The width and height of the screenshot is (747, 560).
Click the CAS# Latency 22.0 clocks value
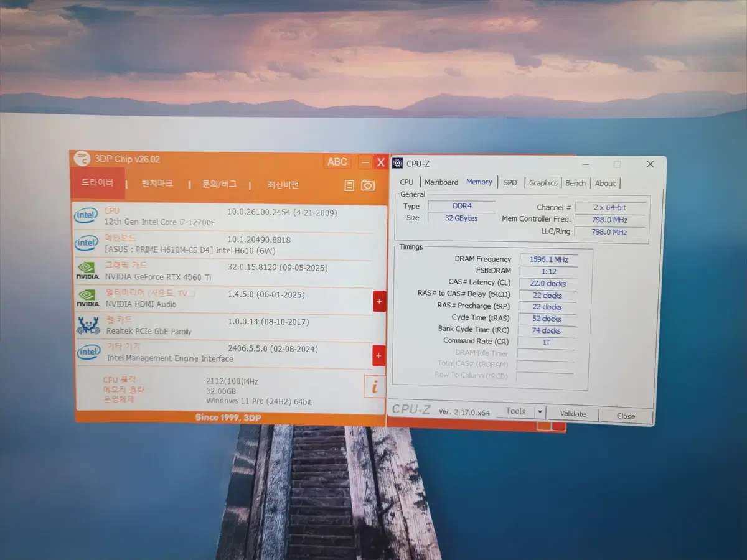pos(548,283)
